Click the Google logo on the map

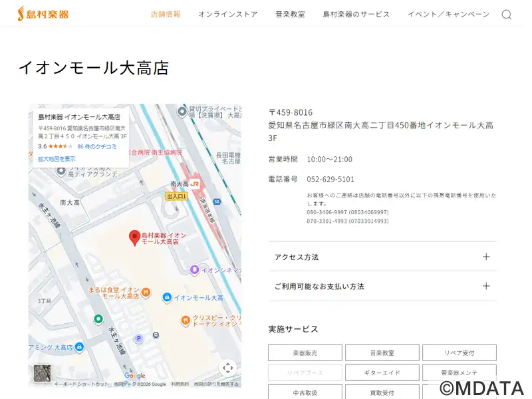135,376
